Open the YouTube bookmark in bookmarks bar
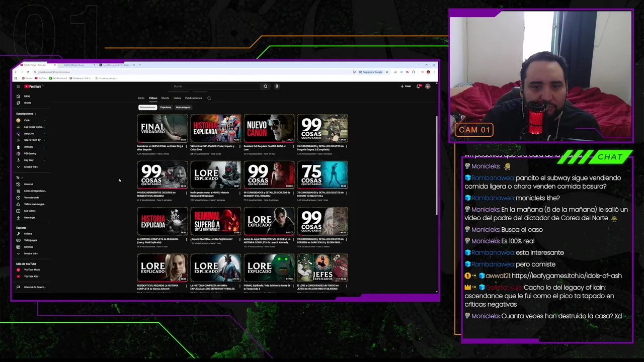The height and width of the screenshot is (362, 644). [x=41, y=78]
